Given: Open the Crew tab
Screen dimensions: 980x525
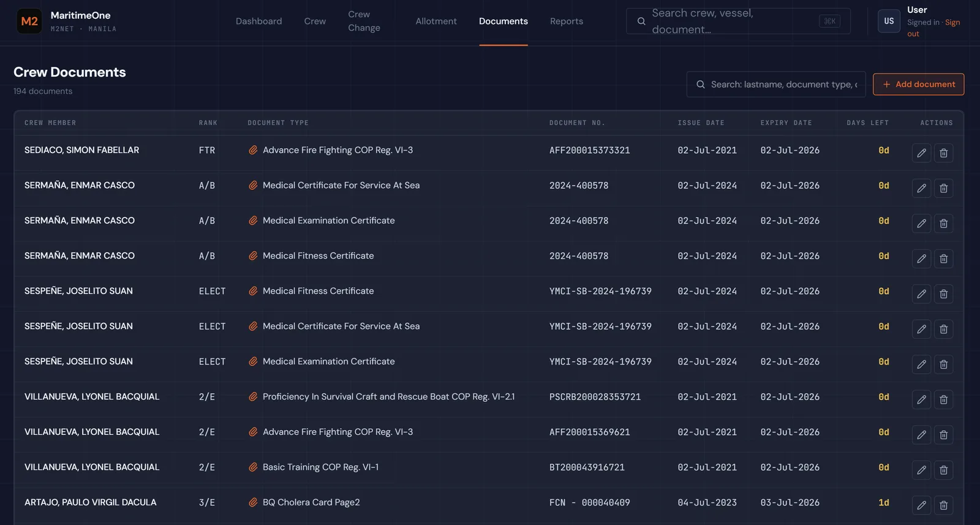Looking at the screenshot, I should [315, 21].
